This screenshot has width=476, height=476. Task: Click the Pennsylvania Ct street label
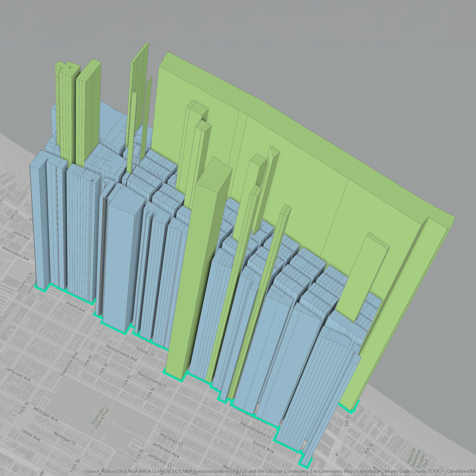[x=152, y=380]
